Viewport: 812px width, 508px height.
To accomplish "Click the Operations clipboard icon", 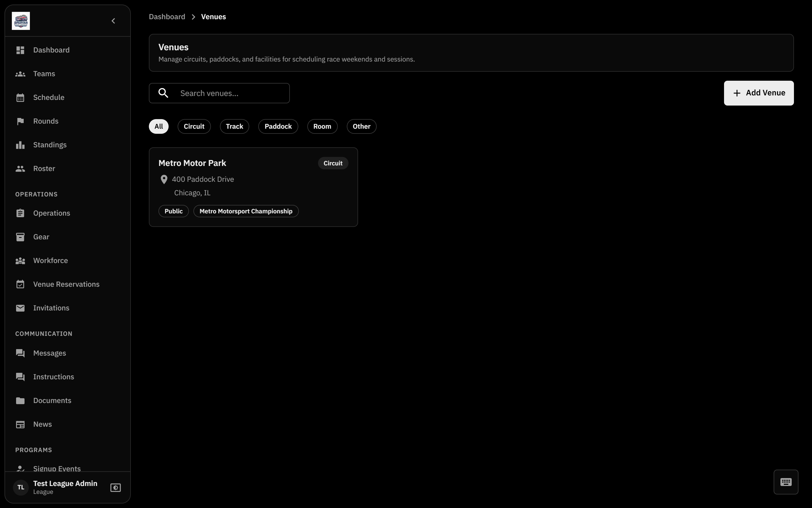I will pyautogui.click(x=20, y=213).
